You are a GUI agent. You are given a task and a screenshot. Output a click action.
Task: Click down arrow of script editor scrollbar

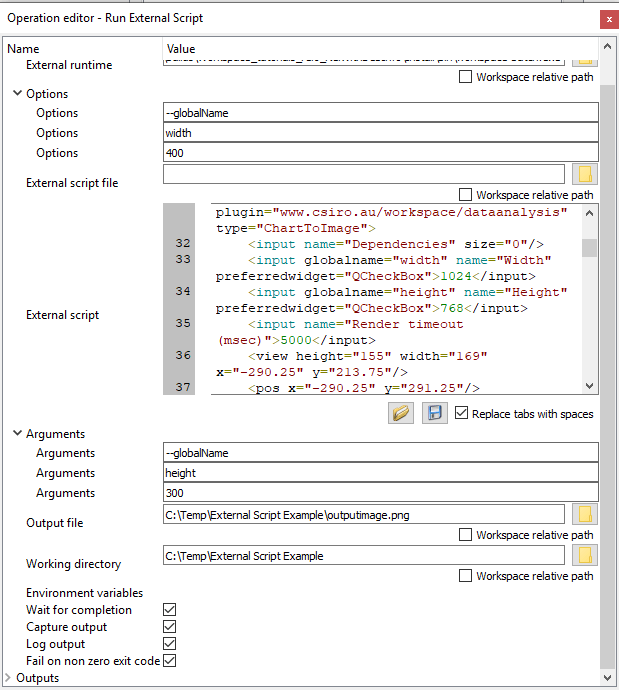click(x=590, y=386)
